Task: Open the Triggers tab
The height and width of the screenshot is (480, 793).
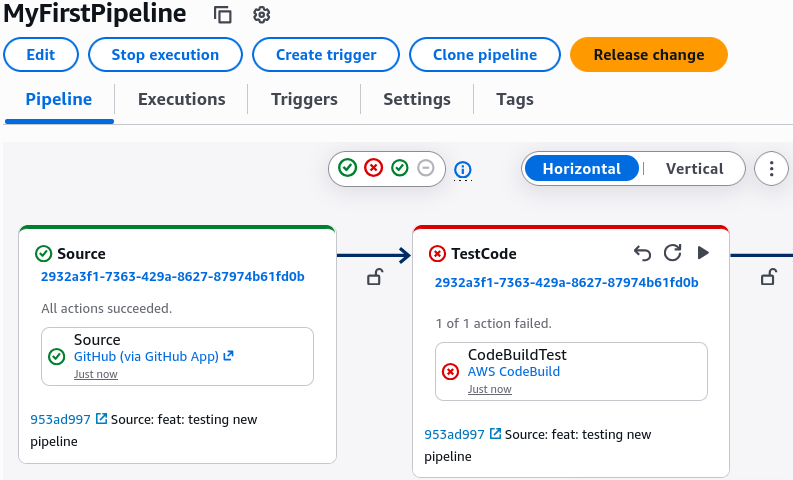Action: tap(304, 99)
